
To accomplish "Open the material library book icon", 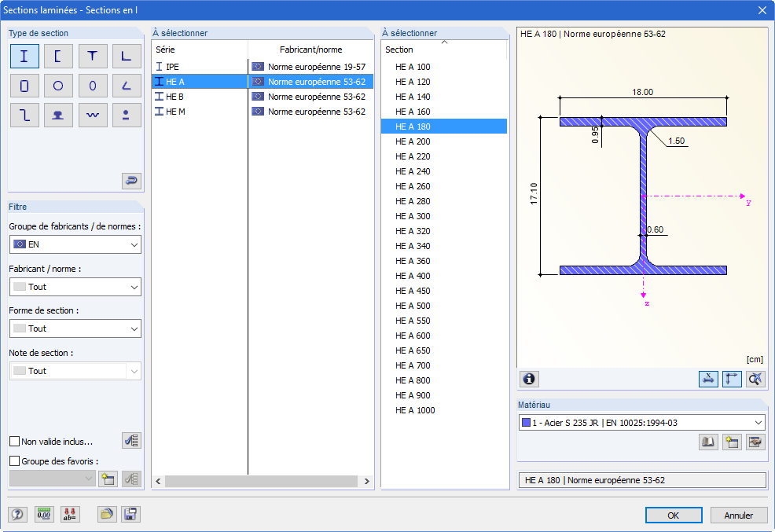I will [708, 442].
